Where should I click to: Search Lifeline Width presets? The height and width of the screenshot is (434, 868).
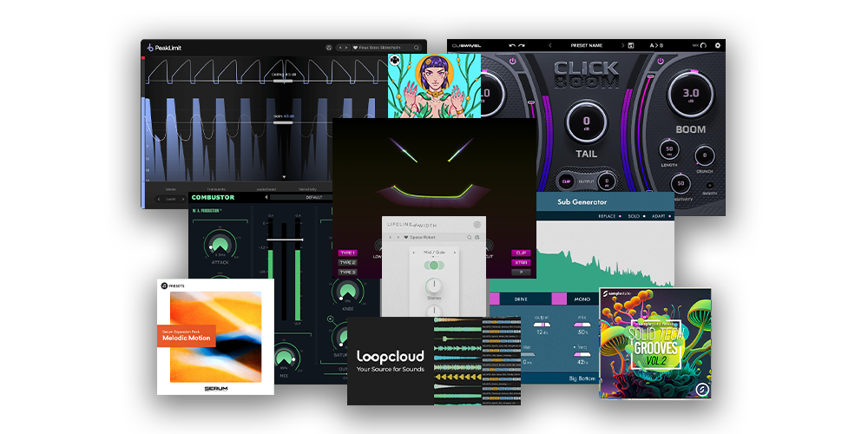tap(469, 238)
